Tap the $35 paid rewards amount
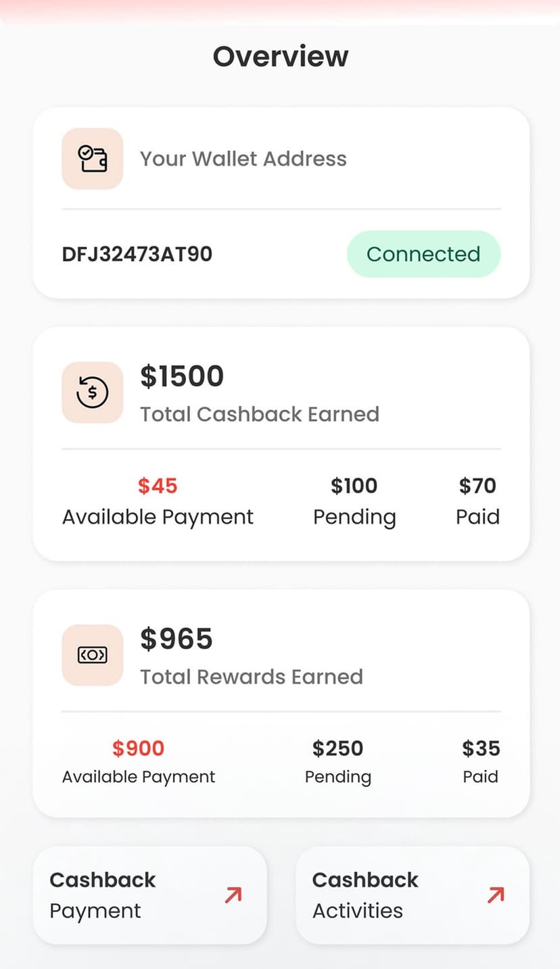The image size is (560, 969). tap(481, 748)
